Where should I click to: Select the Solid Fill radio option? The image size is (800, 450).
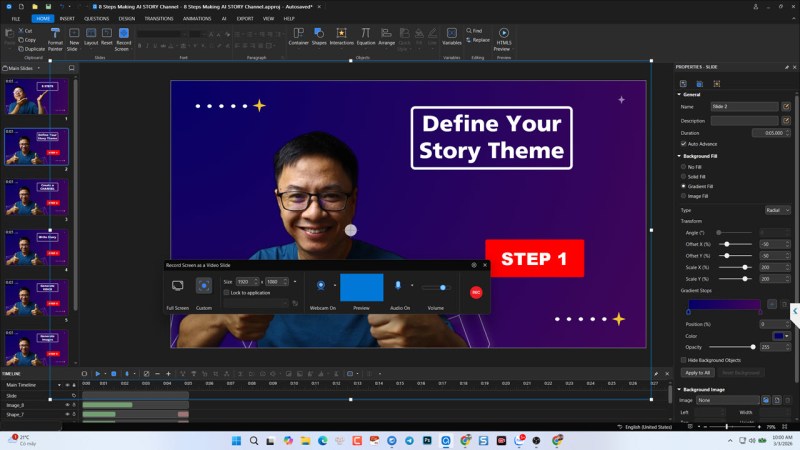pos(683,176)
